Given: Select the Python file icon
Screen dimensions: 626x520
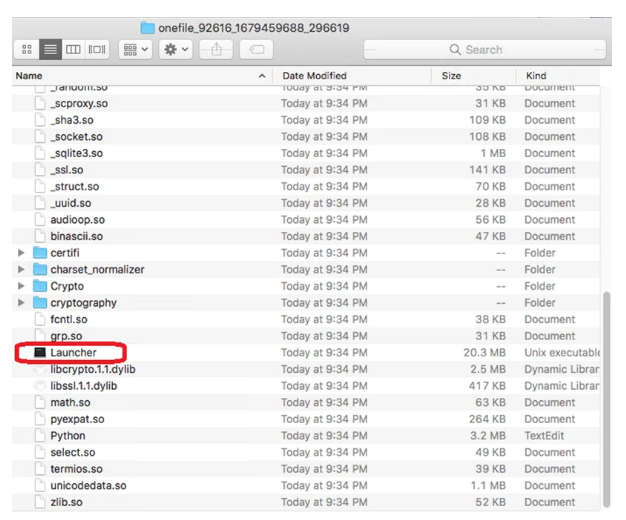Looking at the screenshot, I should pos(40,435).
